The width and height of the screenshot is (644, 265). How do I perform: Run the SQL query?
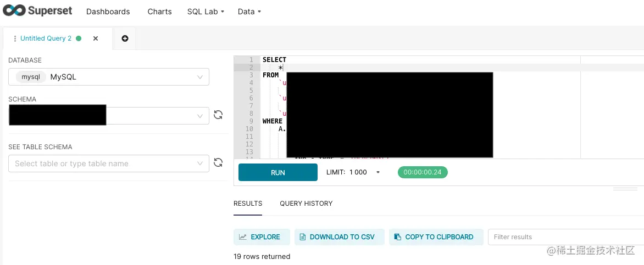pos(278,172)
